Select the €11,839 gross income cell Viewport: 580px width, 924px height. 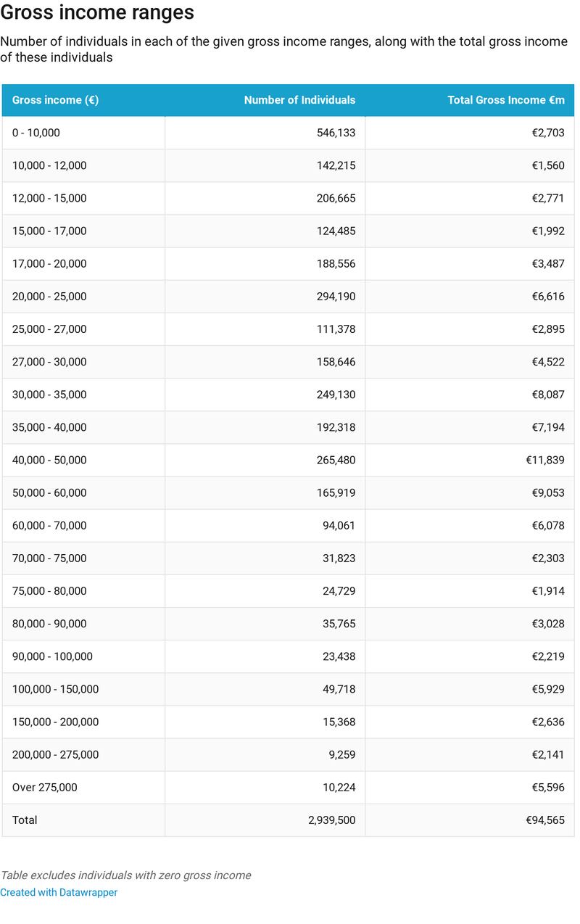tap(544, 460)
